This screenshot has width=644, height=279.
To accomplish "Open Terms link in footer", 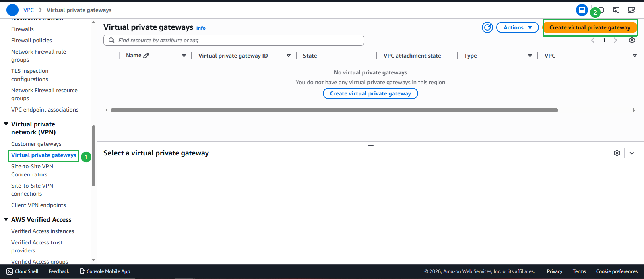I will click(579, 271).
